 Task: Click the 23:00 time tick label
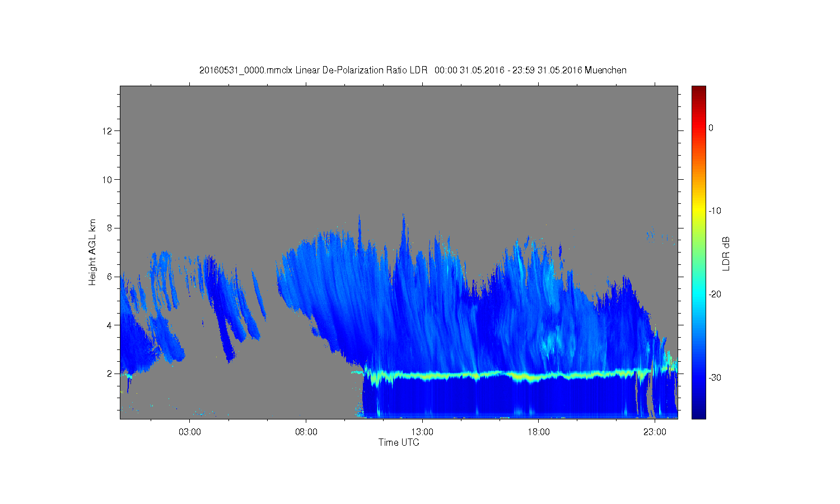pyautogui.click(x=655, y=432)
